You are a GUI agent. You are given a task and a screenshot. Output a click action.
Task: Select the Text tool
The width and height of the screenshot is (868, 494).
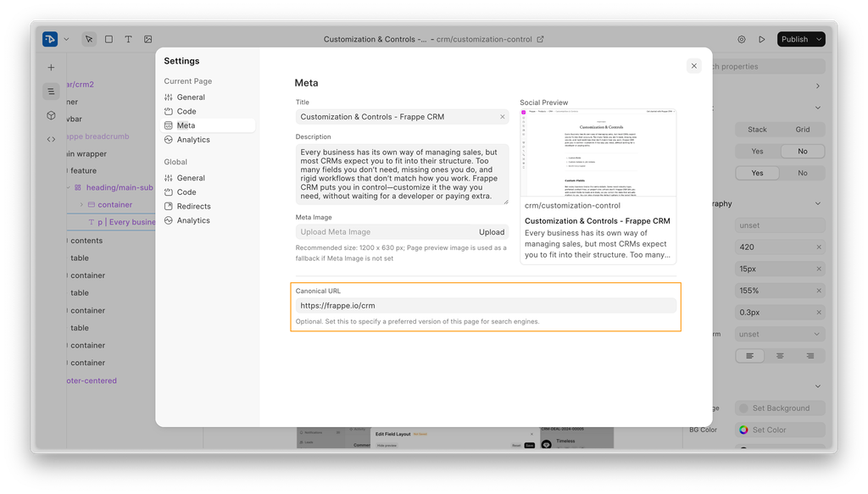(x=129, y=39)
